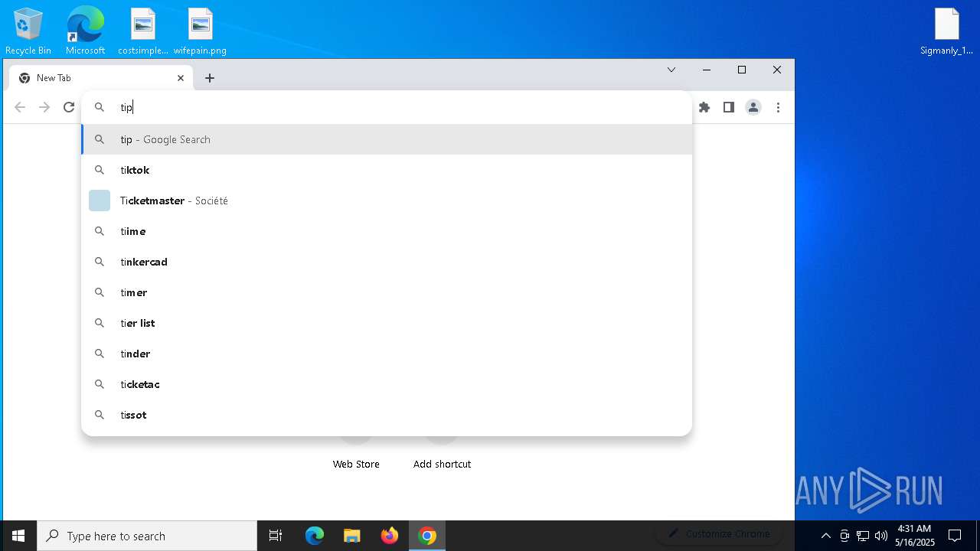980x551 pixels.
Task: Launch Firefox from the taskbar
Action: point(390,536)
